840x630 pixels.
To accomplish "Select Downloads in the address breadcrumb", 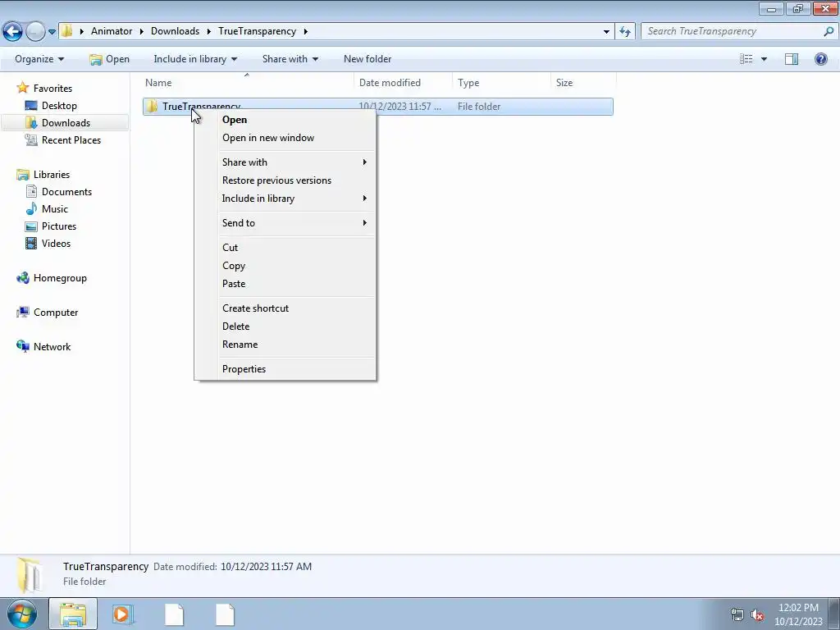I will click(x=176, y=31).
